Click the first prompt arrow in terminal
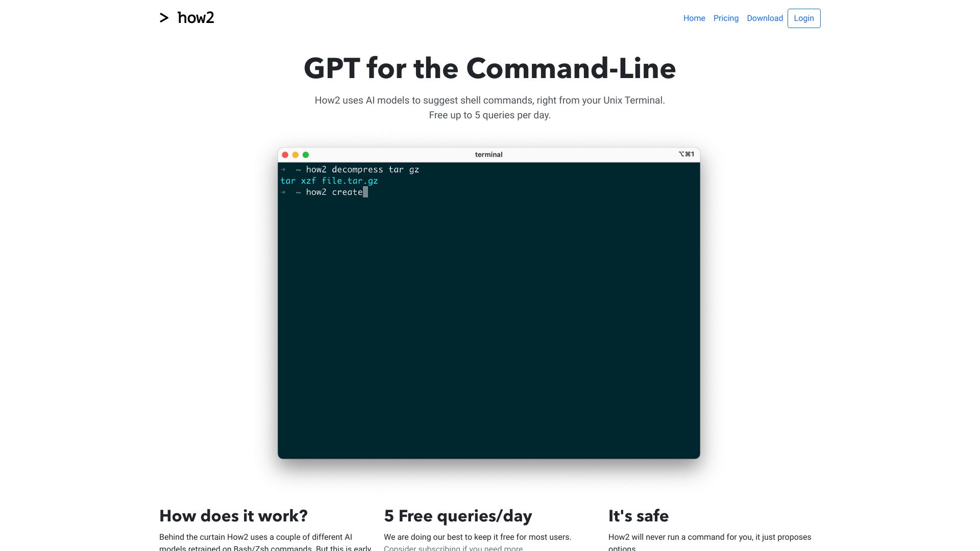 (x=283, y=169)
